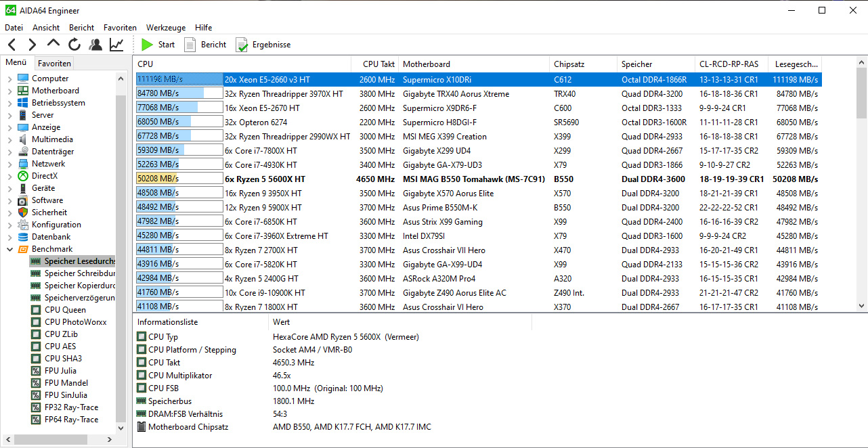The height and width of the screenshot is (448, 868).
Task: Open the Datei menu
Action: click(14, 28)
